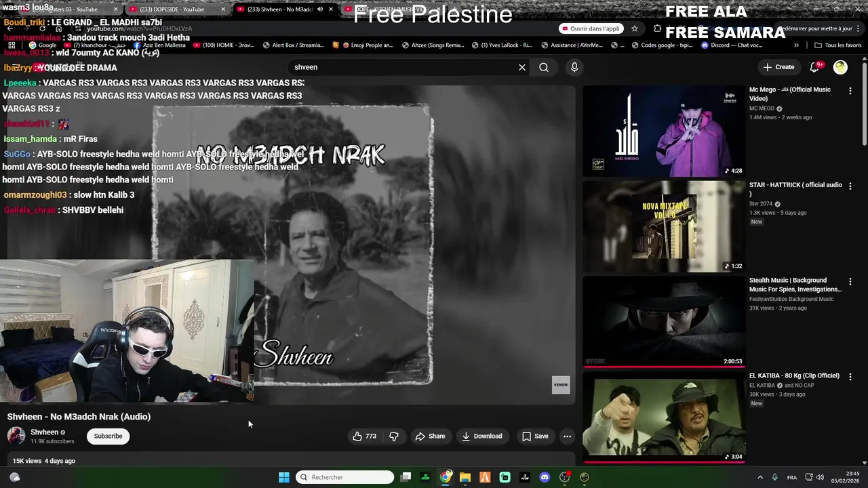Expand the hidden bookmarks chevron

coord(796,45)
